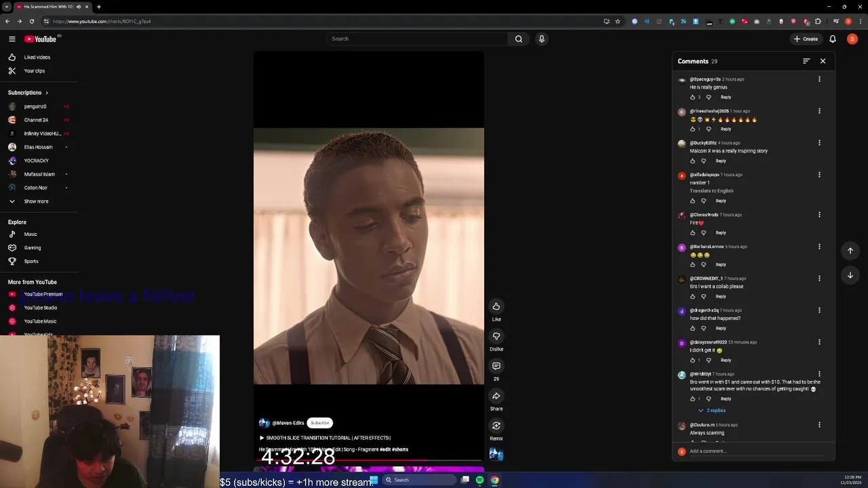The height and width of the screenshot is (488, 868).
Task: Dislike the Short video
Action: pos(496,336)
